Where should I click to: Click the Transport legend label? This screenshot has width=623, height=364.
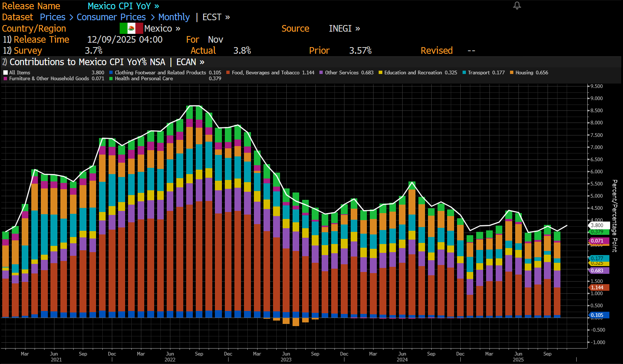[478, 73]
